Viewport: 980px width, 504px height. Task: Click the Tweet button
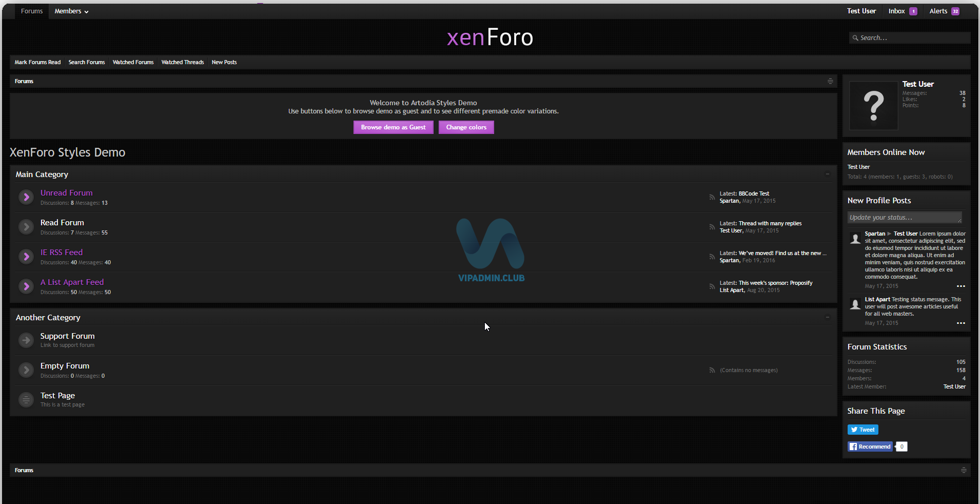[x=863, y=430]
